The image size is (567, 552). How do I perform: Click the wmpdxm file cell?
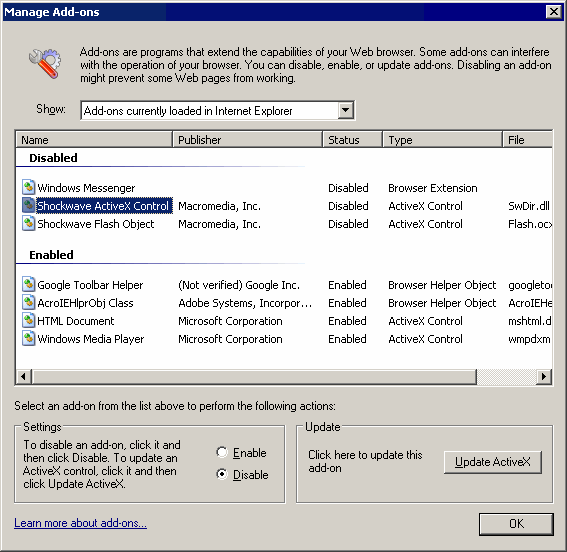click(x=529, y=339)
